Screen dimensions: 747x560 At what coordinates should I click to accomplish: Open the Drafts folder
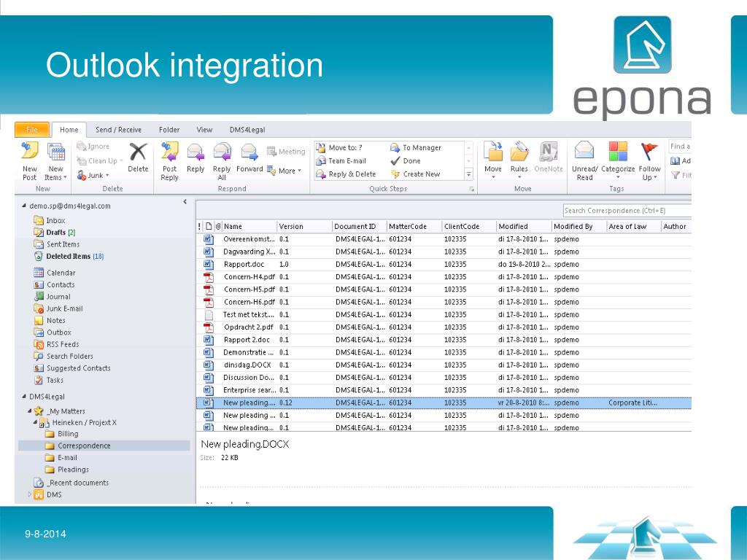55,233
